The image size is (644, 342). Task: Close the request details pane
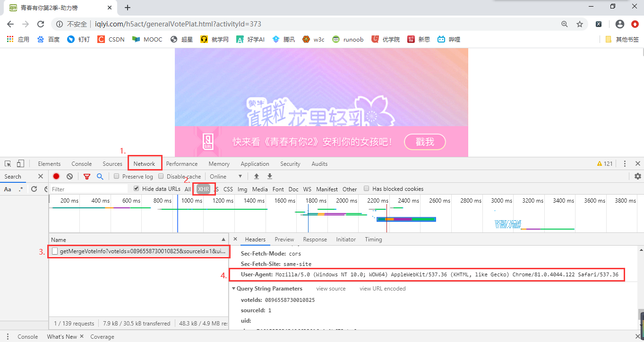tap(235, 239)
